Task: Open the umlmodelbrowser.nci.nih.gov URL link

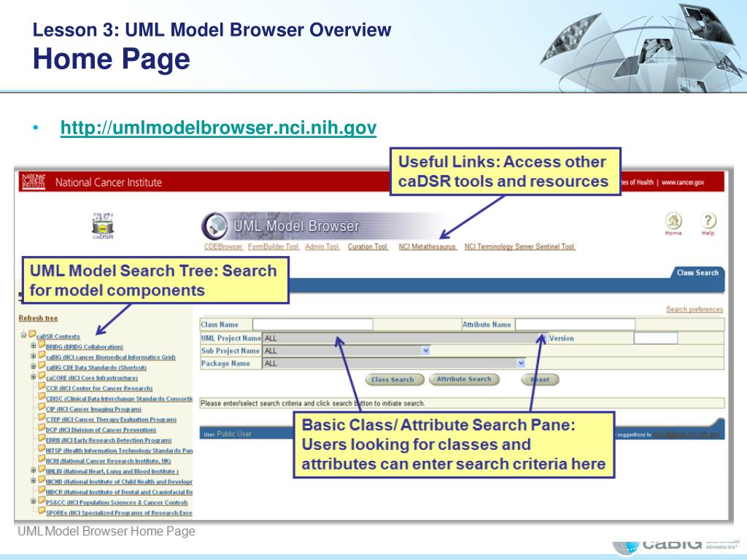Action: coord(218,127)
